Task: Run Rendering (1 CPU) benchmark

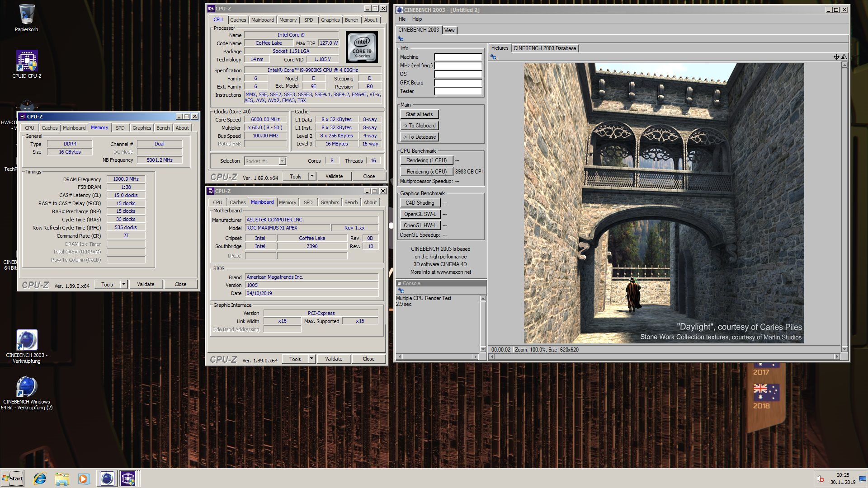Action: pos(426,160)
